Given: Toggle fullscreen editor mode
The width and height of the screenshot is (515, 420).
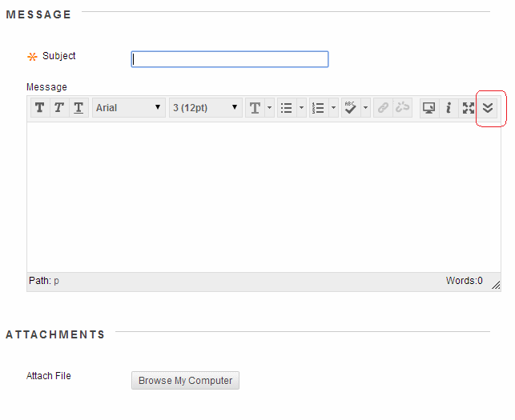Looking at the screenshot, I should click(x=469, y=108).
